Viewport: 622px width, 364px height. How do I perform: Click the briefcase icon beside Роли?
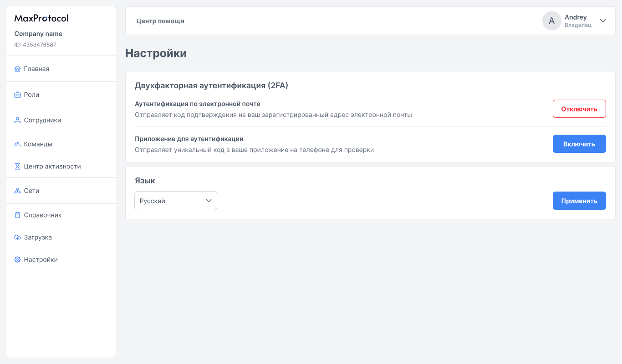point(17,95)
